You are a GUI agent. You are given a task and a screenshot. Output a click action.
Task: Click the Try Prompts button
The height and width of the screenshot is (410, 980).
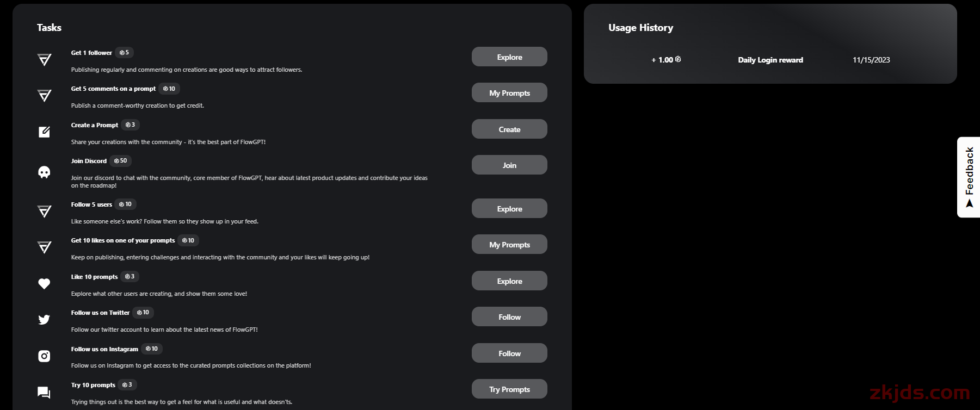pos(509,389)
